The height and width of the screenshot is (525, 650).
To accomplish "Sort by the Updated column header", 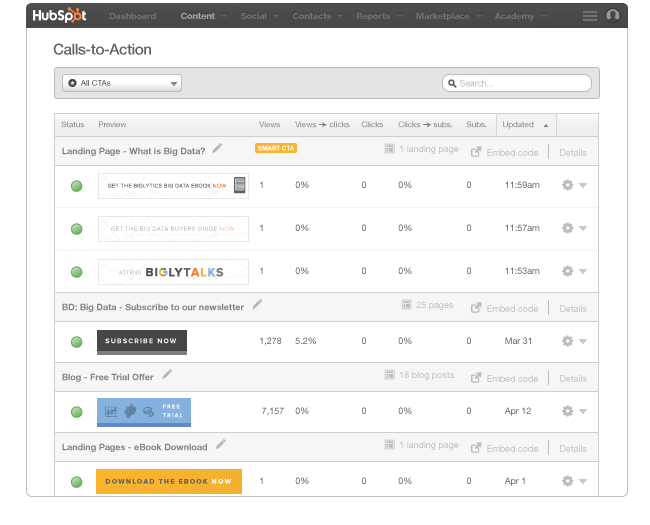I will click(526, 125).
